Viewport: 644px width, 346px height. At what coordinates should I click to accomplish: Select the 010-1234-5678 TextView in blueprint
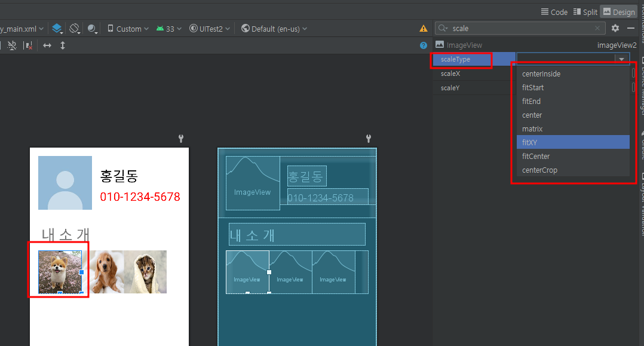328,197
